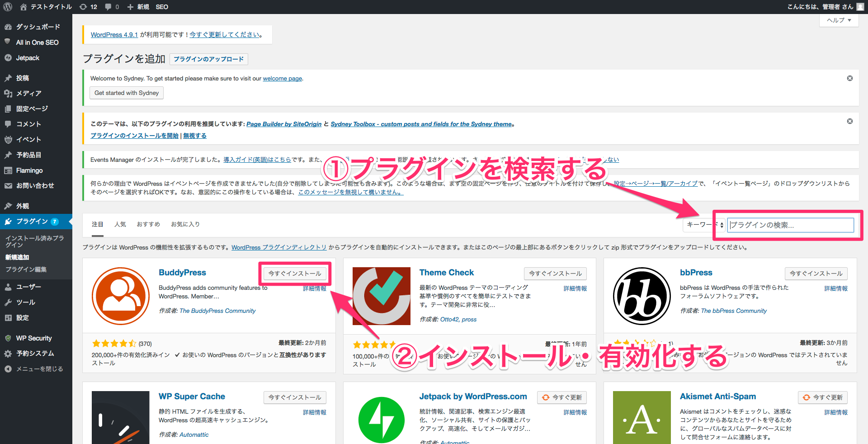Viewport: 868px width, 444px height.
Task: Click プラグインのインストールを開始 link
Action: coord(135,136)
